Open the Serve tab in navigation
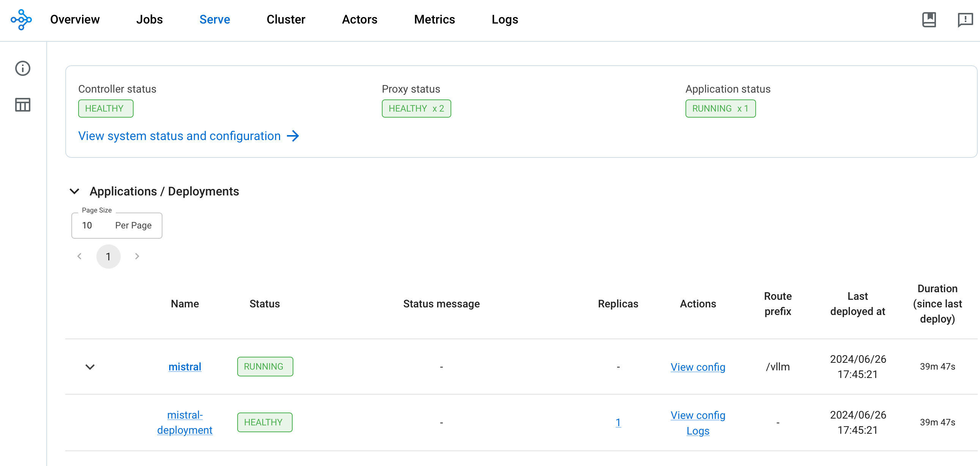Screen dimensions: 980x466 click(215, 19)
